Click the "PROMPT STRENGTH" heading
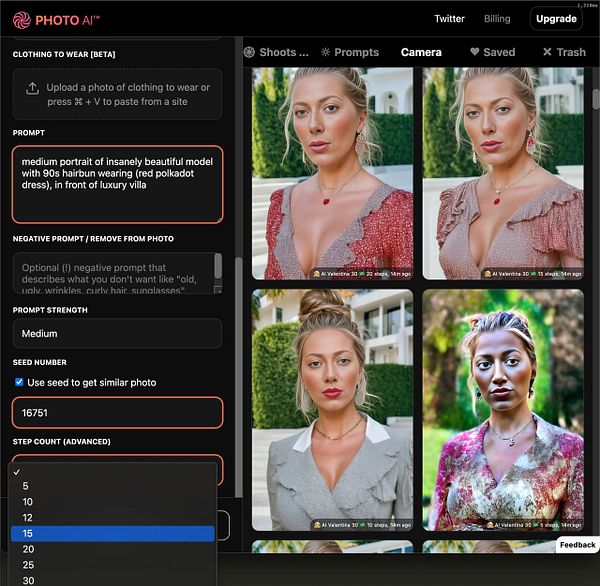 click(x=50, y=310)
